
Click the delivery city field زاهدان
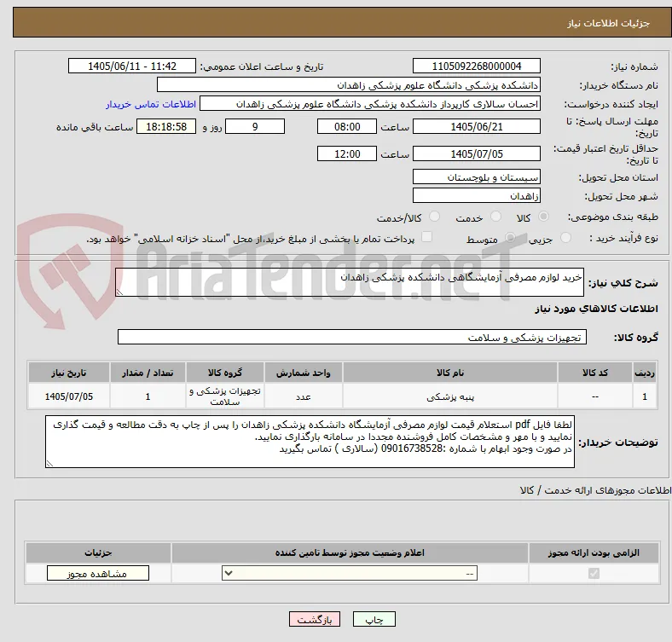click(x=476, y=195)
